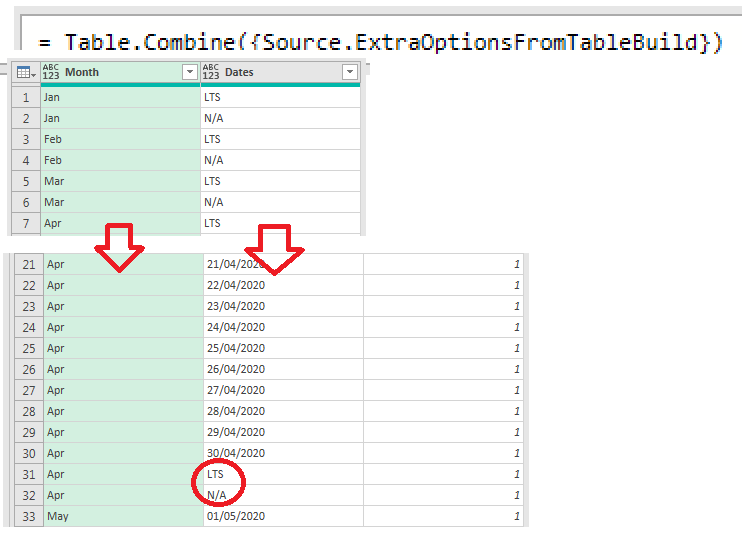Select row number 1 in the top table
Viewport: 753px width, 533px height.
[26, 98]
